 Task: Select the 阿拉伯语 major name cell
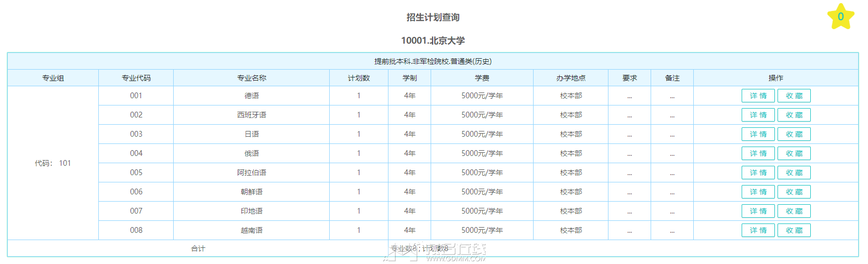251,173
